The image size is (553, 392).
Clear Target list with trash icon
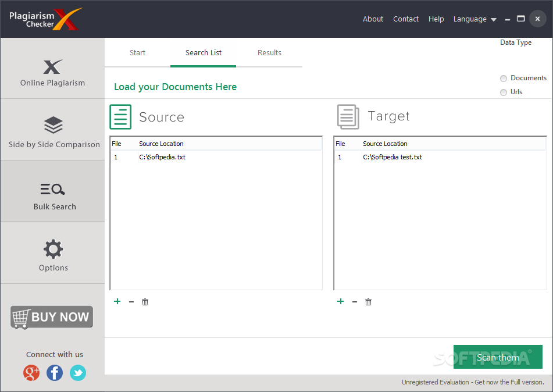(368, 302)
